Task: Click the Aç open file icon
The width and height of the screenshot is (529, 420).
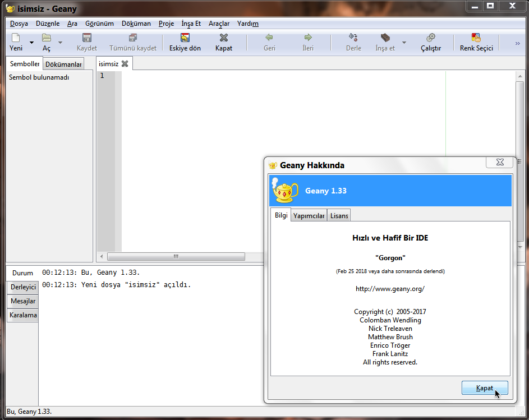Action: click(46, 38)
